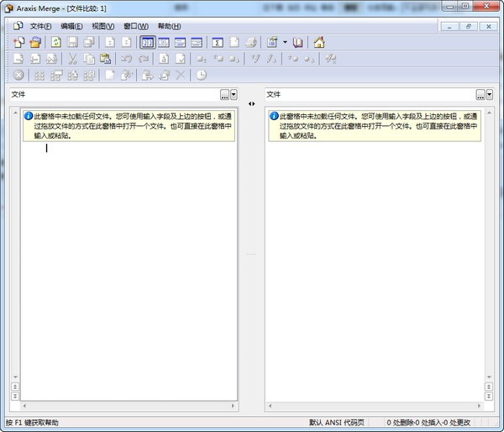Click the right pane file path field
This screenshot has width=504, height=432.
coord(370,95)
